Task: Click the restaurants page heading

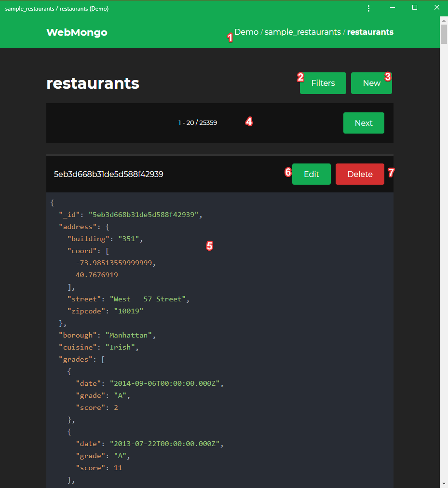Action: tap(93, 83)
